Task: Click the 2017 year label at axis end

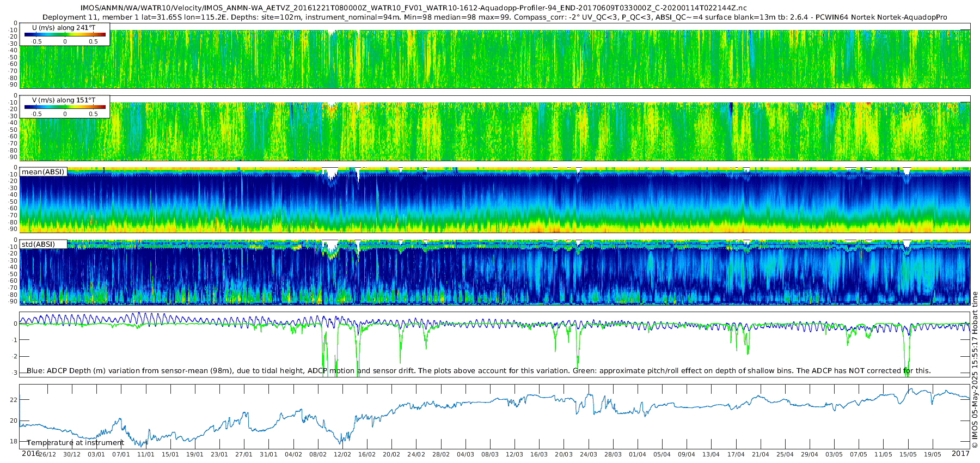Action: [960, 454]
